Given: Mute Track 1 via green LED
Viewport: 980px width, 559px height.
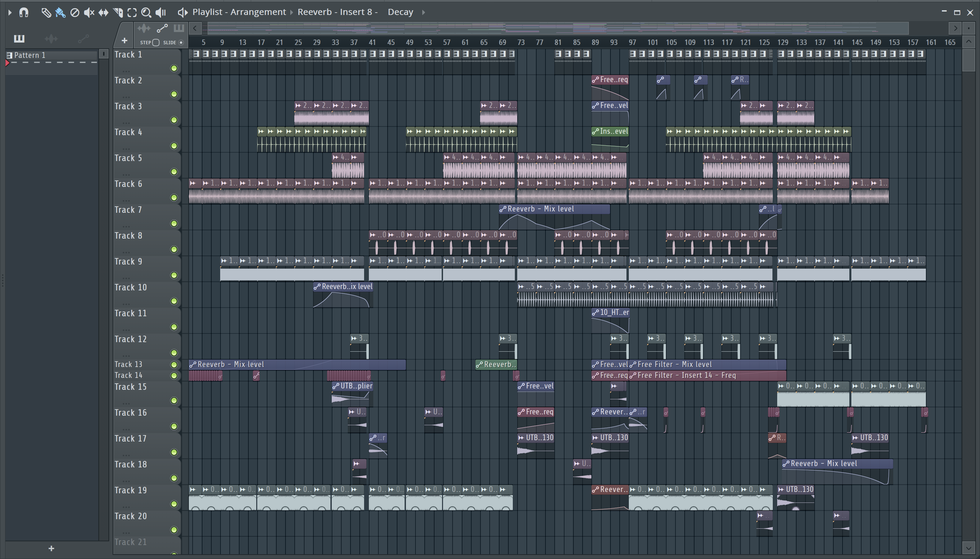Looking at the screenshot, I should click(174, 68).
